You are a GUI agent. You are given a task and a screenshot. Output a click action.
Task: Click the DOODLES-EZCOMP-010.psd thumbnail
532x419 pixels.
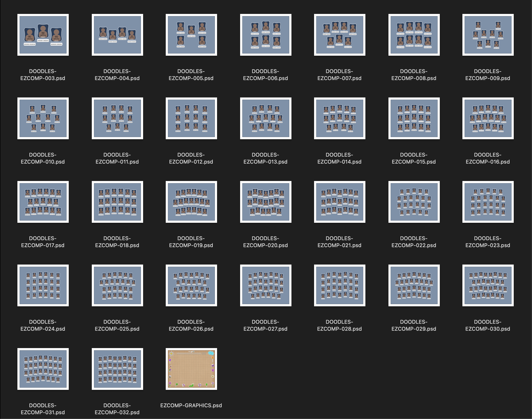[43, 118]
